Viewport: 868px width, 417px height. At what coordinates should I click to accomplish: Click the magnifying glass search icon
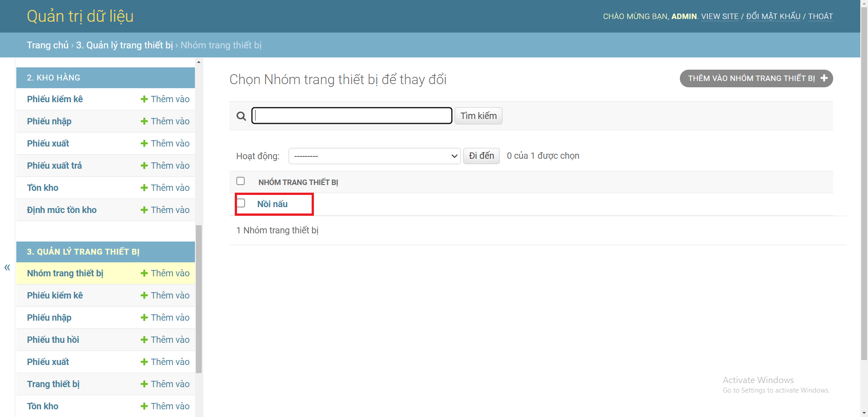[241, 116]
